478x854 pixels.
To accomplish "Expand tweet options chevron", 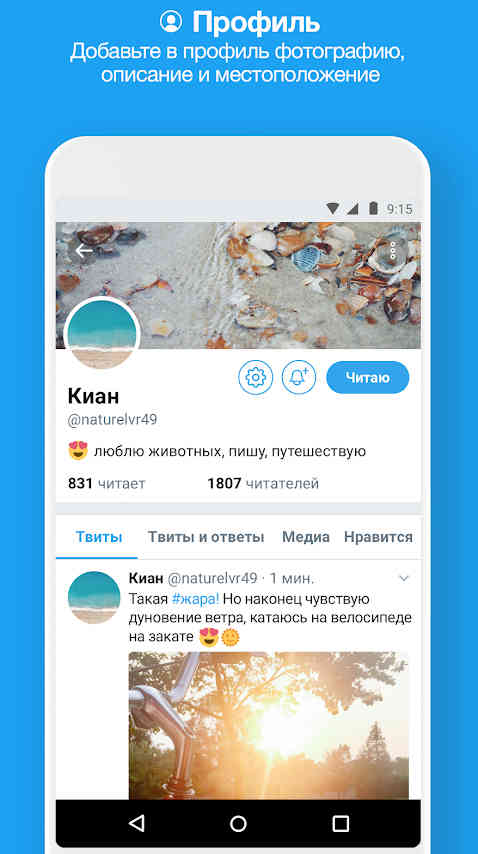I will [404, 578].
